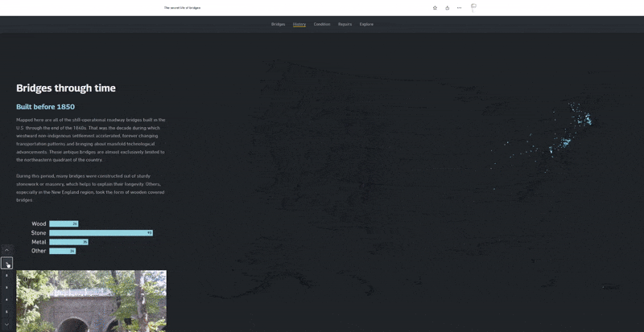Select the highlighted slide 1 button
644x332 pixels.
[x=6, y=263]
